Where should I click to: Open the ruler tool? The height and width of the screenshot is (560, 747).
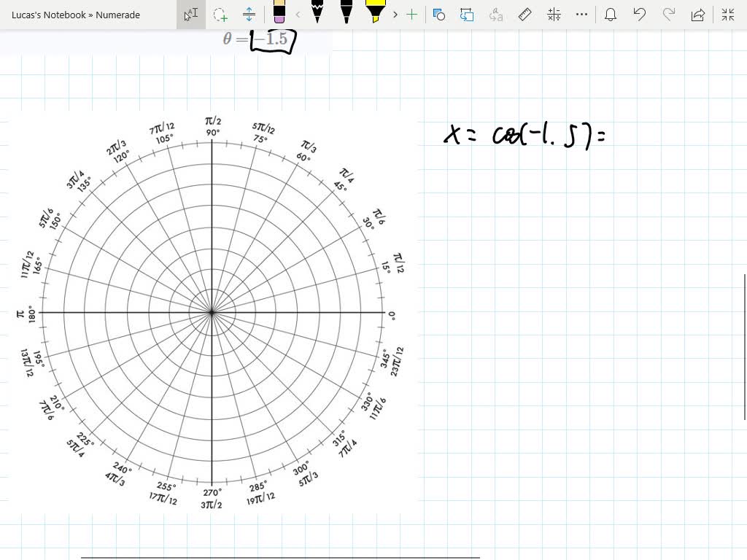coord(523,15)
